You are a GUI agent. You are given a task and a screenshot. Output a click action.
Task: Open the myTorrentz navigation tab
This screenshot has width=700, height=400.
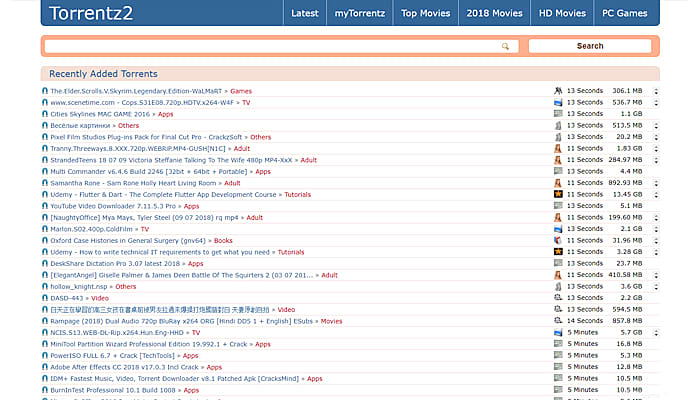point(359,13)
